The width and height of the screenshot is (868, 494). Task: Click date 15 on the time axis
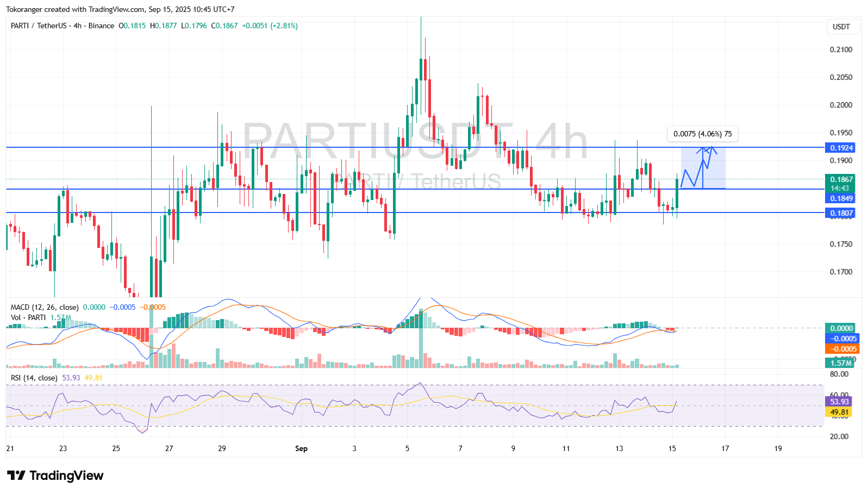pos(672,448)
